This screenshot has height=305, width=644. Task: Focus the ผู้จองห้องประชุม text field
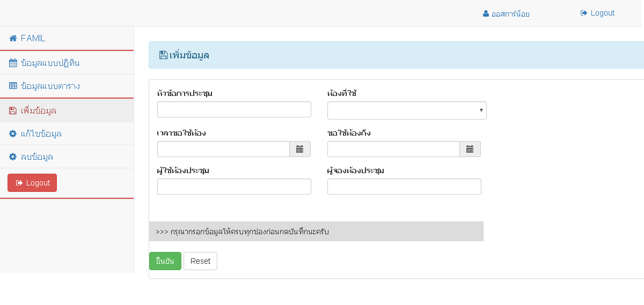(x=404, y=187)
